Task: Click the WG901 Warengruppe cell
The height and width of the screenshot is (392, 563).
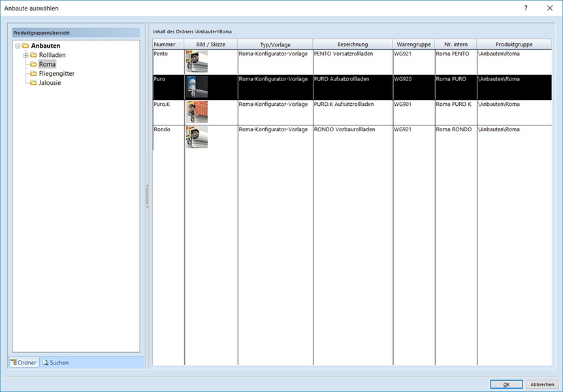Action: tap(413, 112)
